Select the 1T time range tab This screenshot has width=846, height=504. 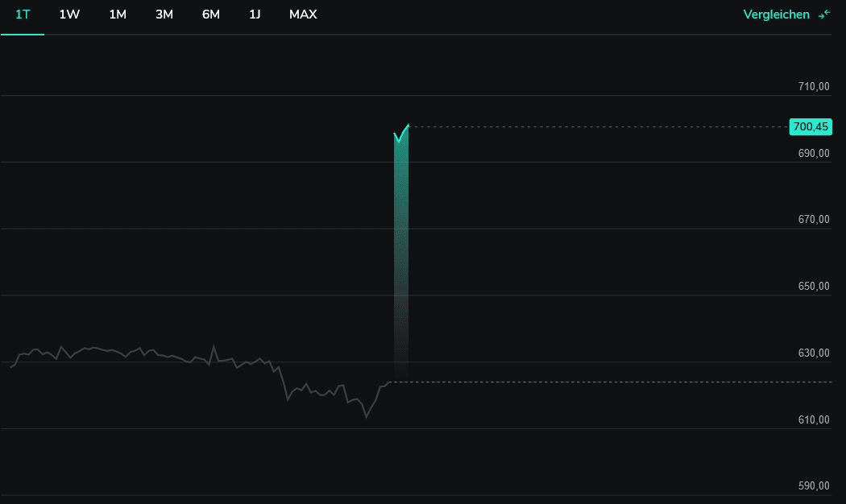click(23, 14)
